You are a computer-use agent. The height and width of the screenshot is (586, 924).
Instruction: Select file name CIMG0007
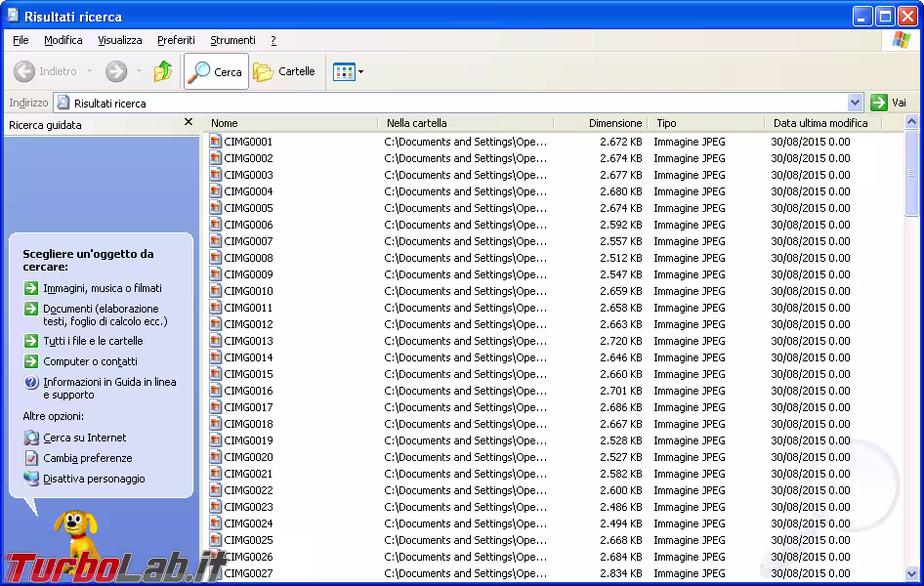[248, 241]
